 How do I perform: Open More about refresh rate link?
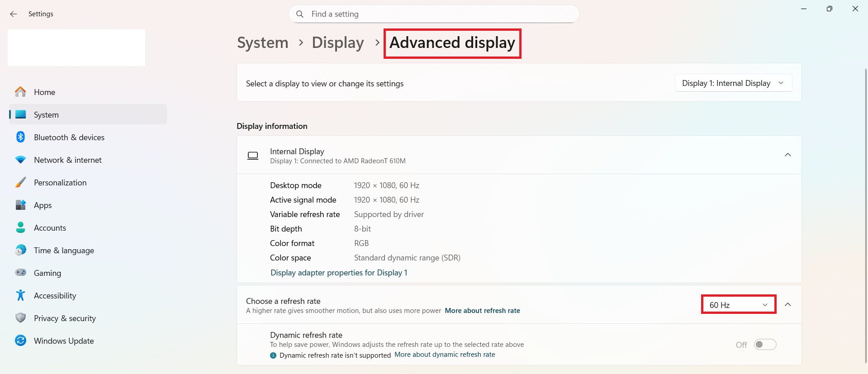tap(482, 311)
